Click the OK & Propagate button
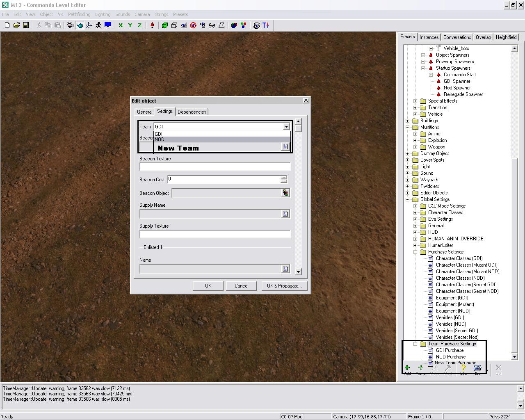Image resolution: width=525 pixels, height=420 pixels. pos(284,286)
